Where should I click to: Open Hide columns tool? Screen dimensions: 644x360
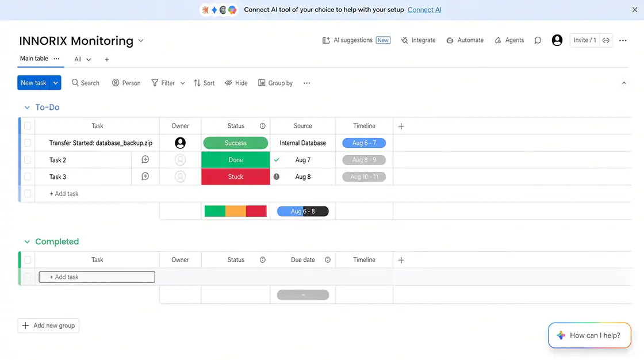[x=236, y=83]
